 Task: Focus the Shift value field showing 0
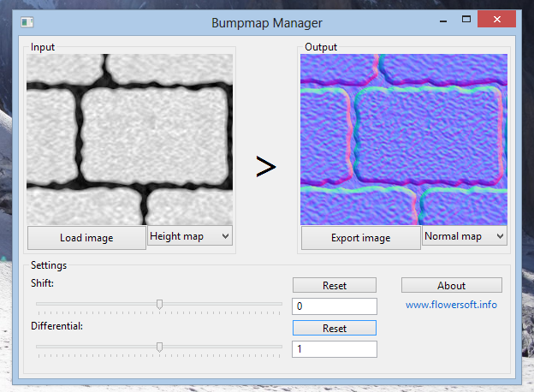[335, 306]
